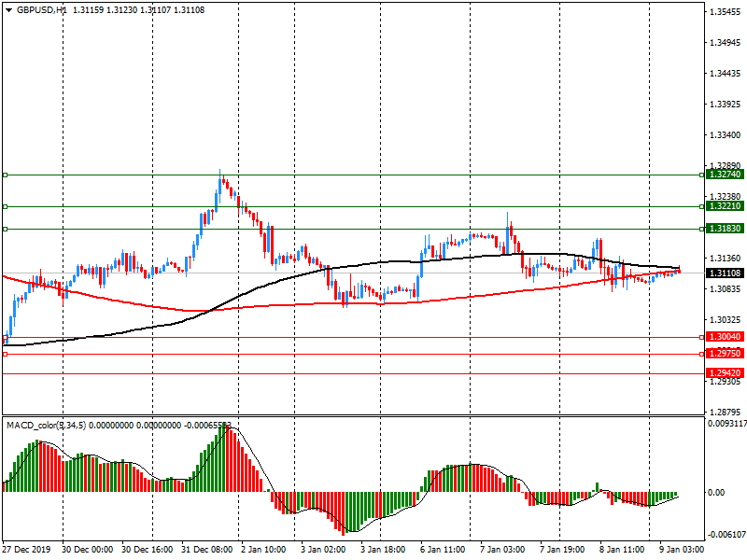Click the green 1.31830 resistance level label
Screen dimensions: 747x560
[725, 229]
